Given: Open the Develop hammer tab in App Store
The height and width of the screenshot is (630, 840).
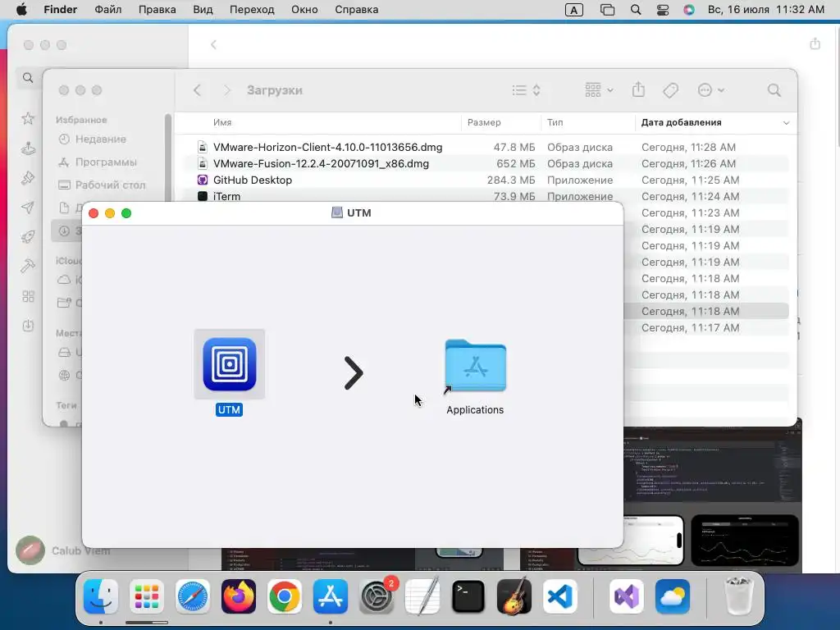Looking at the screenshot, I should point(28,266).
